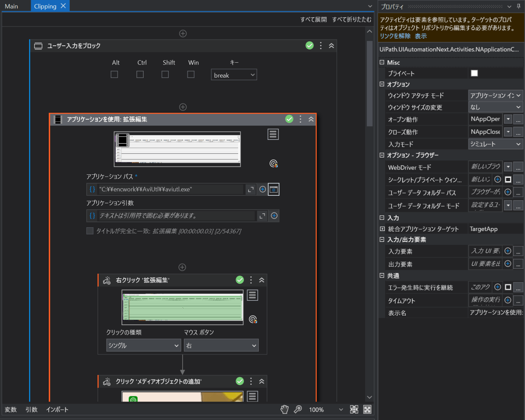Expand 統合アプリケーション ターゲット property
The image size is (525, 420).
tap(382, 229)
